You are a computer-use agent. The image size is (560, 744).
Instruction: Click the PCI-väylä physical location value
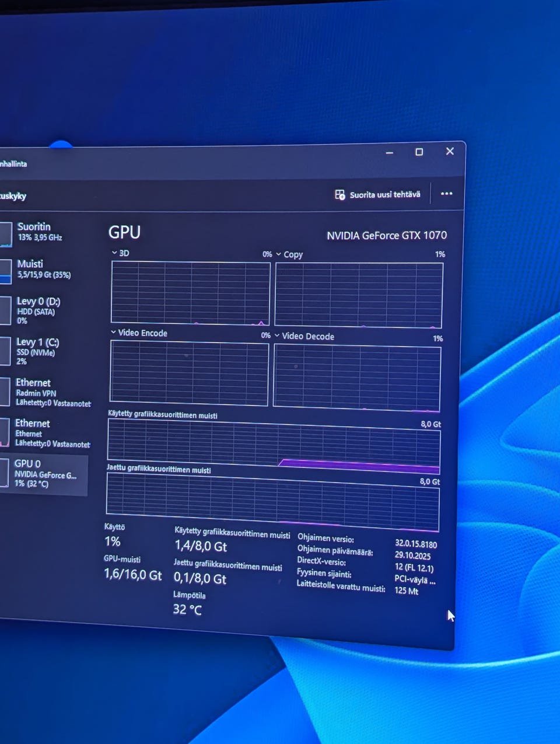pyautogui.click(x=415, y=579)
